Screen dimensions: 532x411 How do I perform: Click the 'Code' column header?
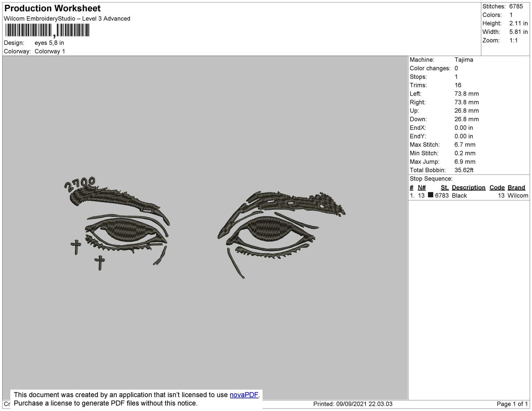click(497, 187)
